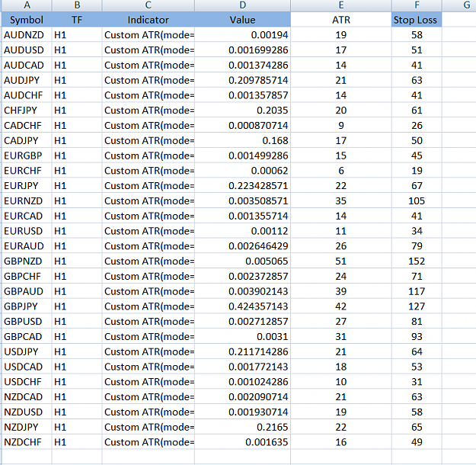
Task: Select the USDCAD symbol cell
Action: 27,367
